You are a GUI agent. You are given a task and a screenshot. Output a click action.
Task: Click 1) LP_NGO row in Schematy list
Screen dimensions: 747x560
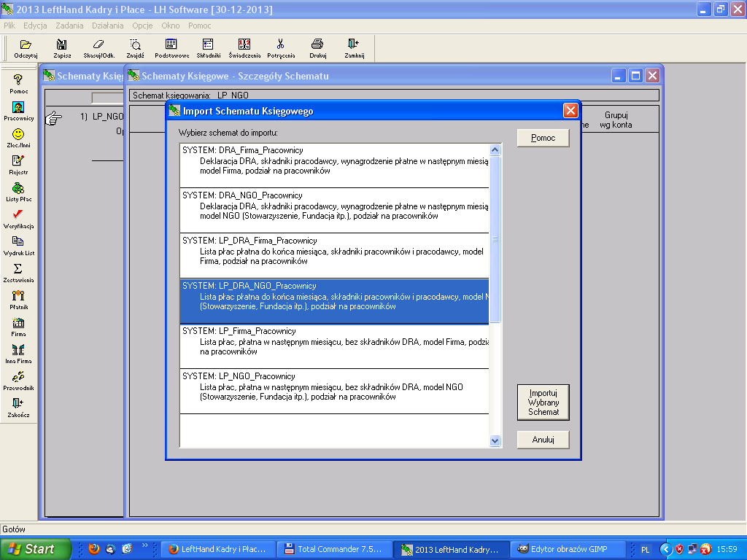(101, 117)
